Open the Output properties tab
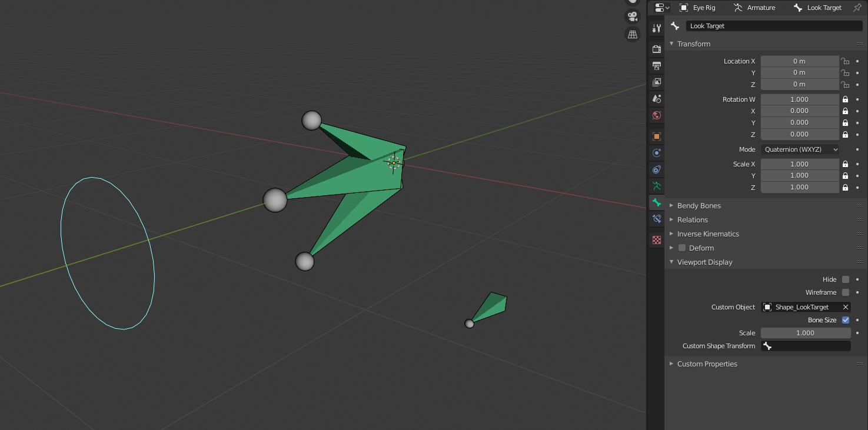The height and width of the screenshot is (430, 868). (657, 65)
